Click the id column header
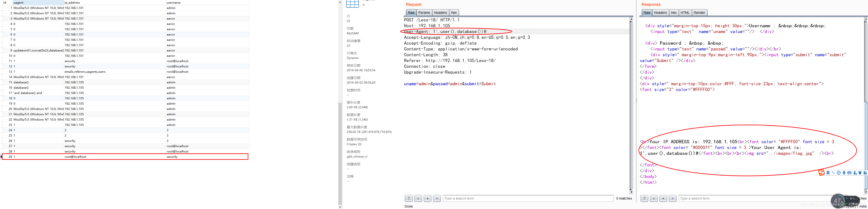The image size is (868, 209). coord(8,2)
